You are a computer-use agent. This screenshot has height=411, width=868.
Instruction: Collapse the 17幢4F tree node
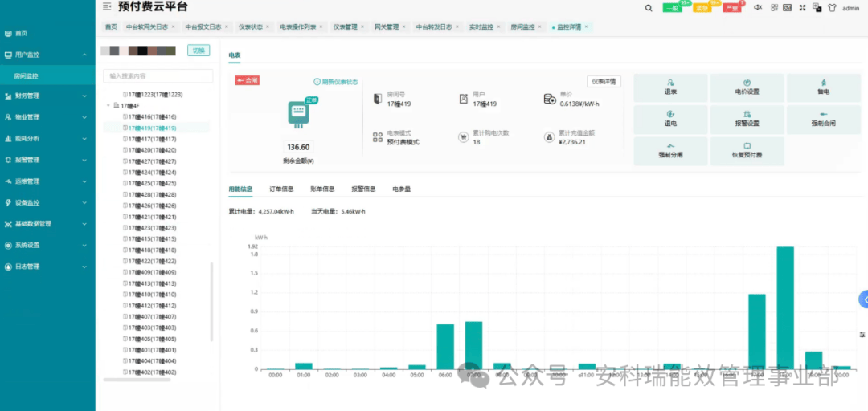tap(108, 105)
